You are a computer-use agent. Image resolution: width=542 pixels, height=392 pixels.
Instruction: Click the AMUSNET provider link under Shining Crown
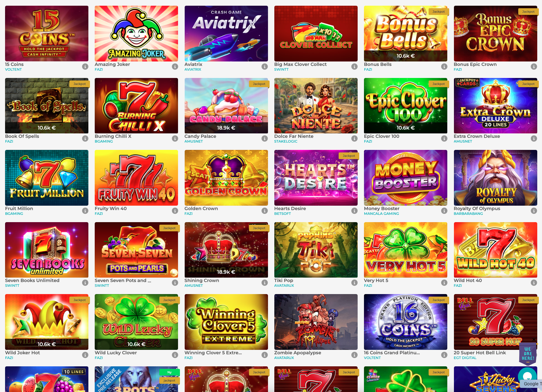pos(194,286)
